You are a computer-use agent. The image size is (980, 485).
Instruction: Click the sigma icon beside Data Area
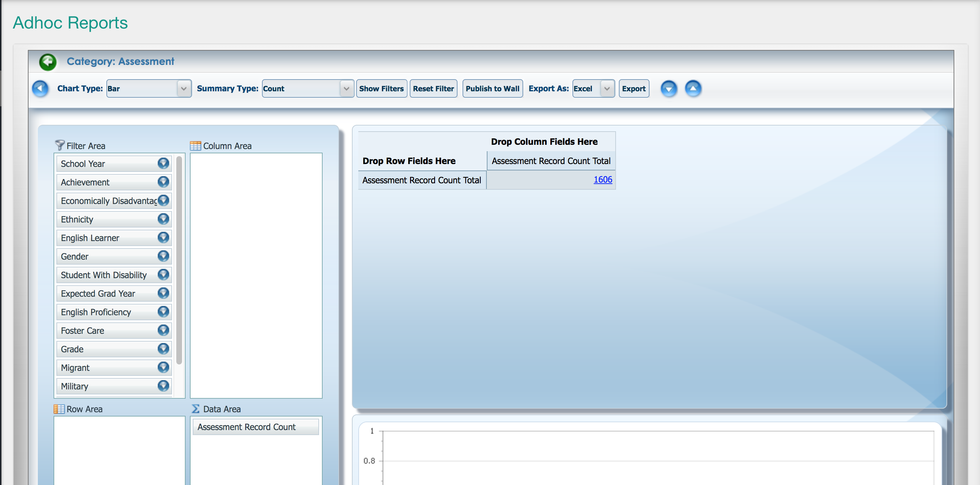click(195, 409)
